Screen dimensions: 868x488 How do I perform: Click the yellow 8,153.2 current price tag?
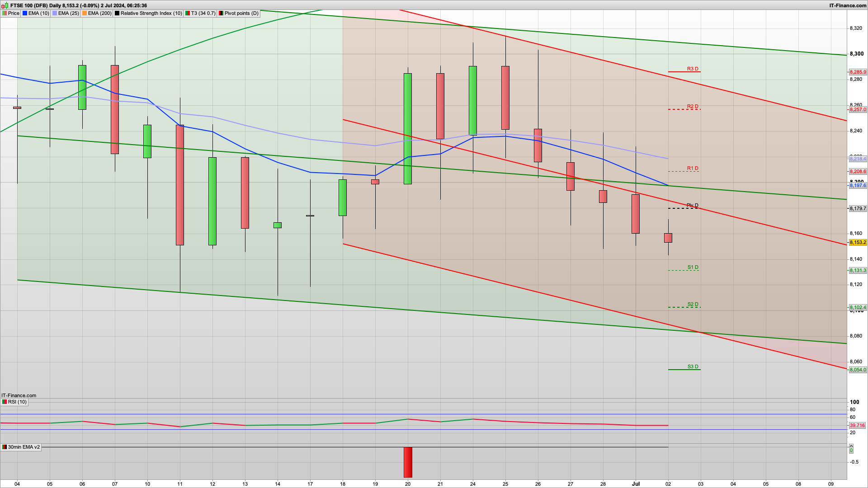[x=858, y=243]
